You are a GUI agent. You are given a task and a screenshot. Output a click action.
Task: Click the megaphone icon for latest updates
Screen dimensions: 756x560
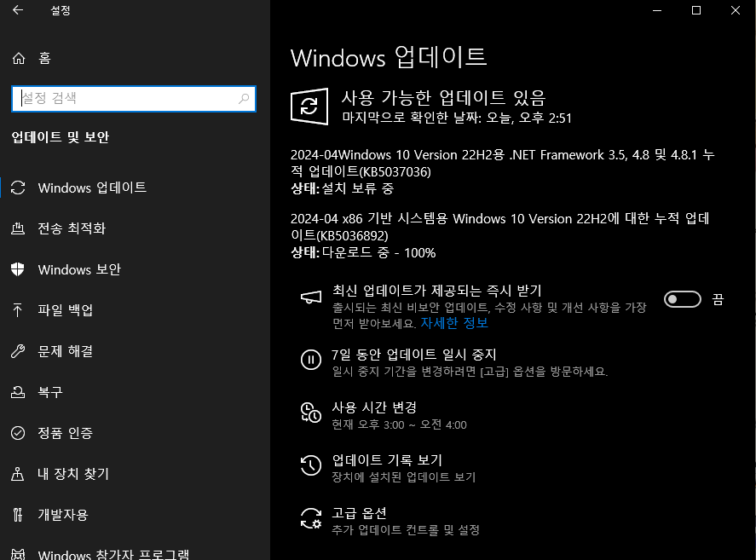(311, 297)
